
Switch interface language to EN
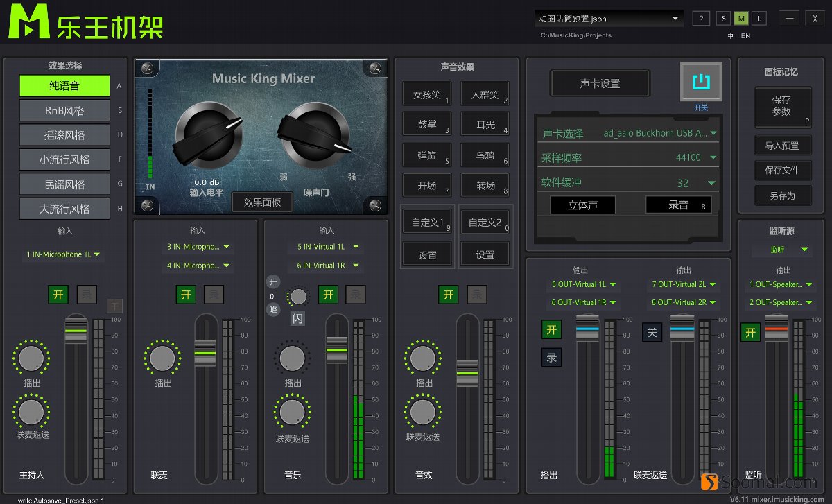(745, 35)
